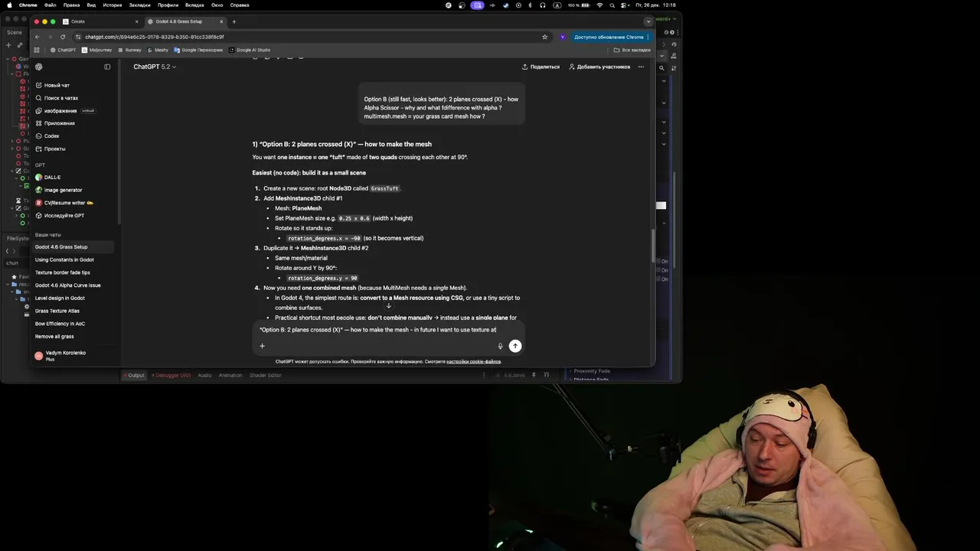Open a new Chrome tab with plus
The height and width of the screenshot is (551, 980).
coord(234,21)
